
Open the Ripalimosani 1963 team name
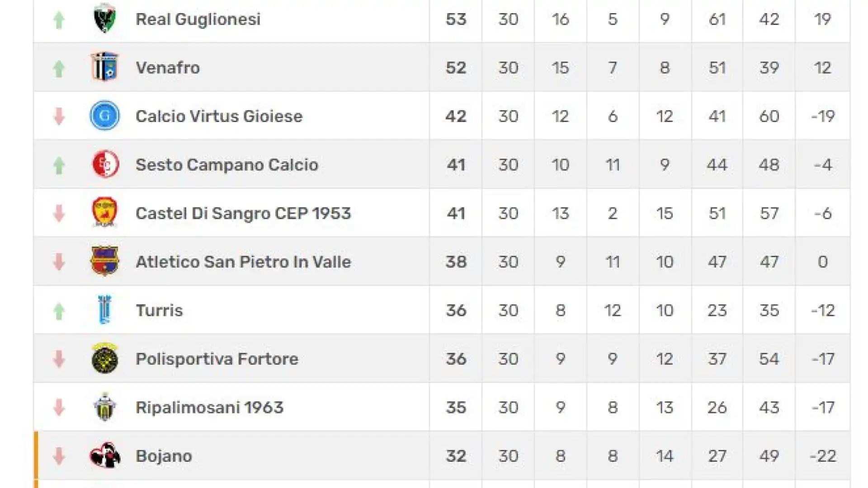[209, 407]
